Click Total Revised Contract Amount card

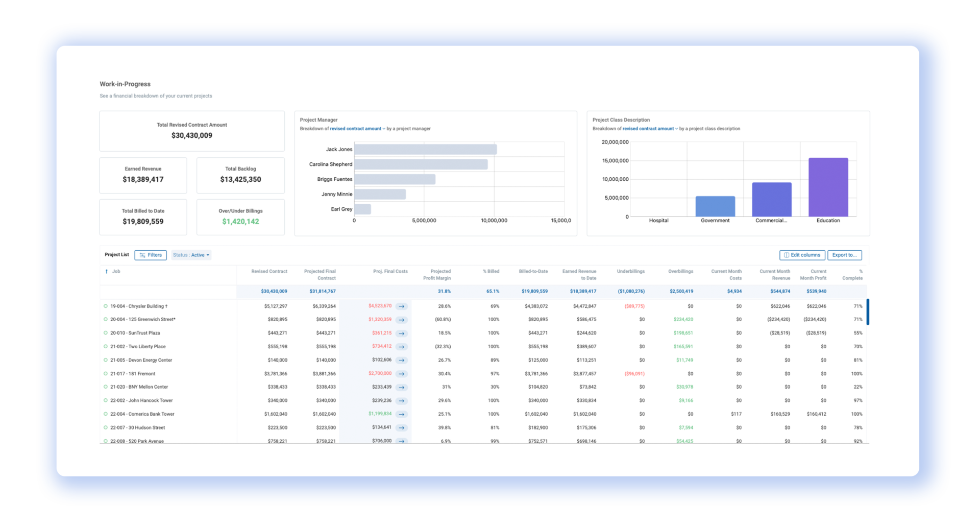coord(192,131)
